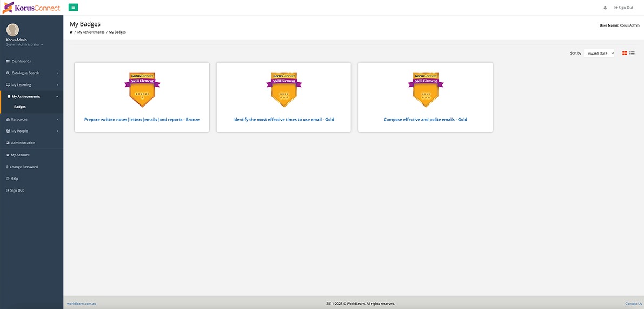This screenshot has height=309, width=644.
Task: Click the Administration user icon
Action: point(8,143)
